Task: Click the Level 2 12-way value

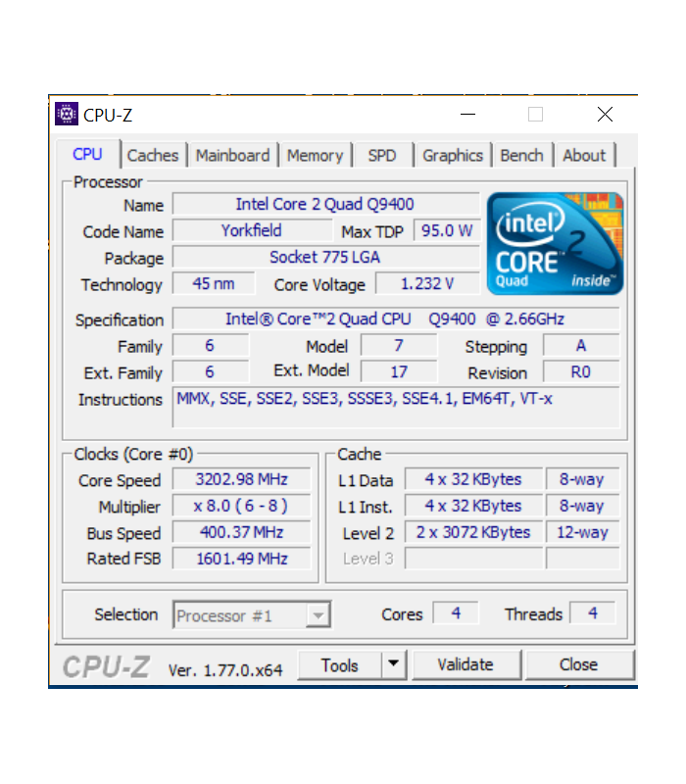Action: pos(582,532)
